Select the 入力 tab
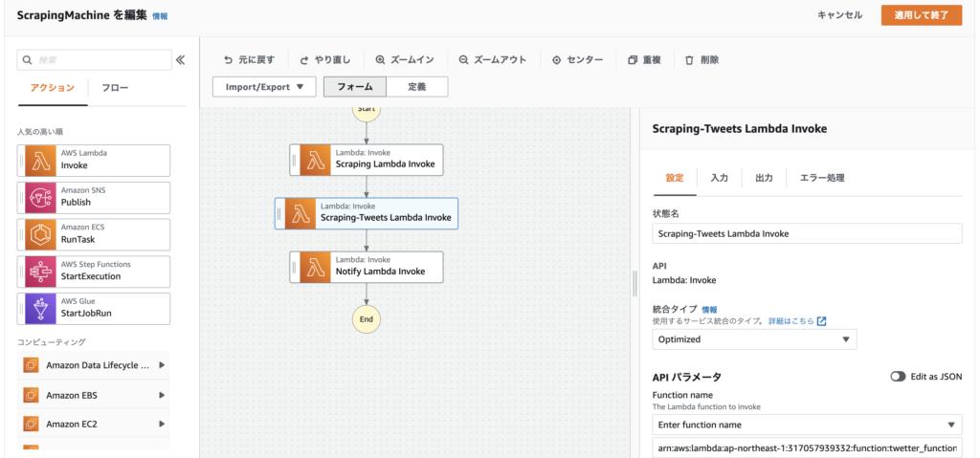The height and width of the screenshot is (458, 980). pyautogui.click(x=720, y=178)
